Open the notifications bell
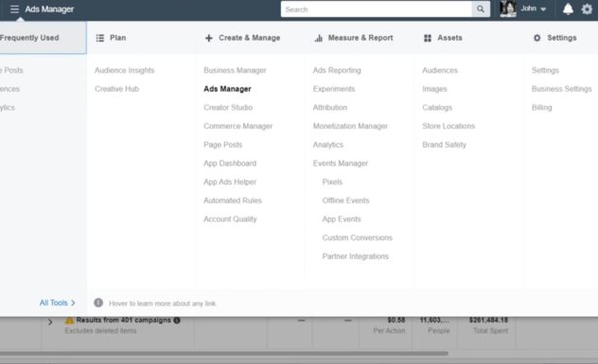Screen dimensions: 598x364 coord(568,9)
